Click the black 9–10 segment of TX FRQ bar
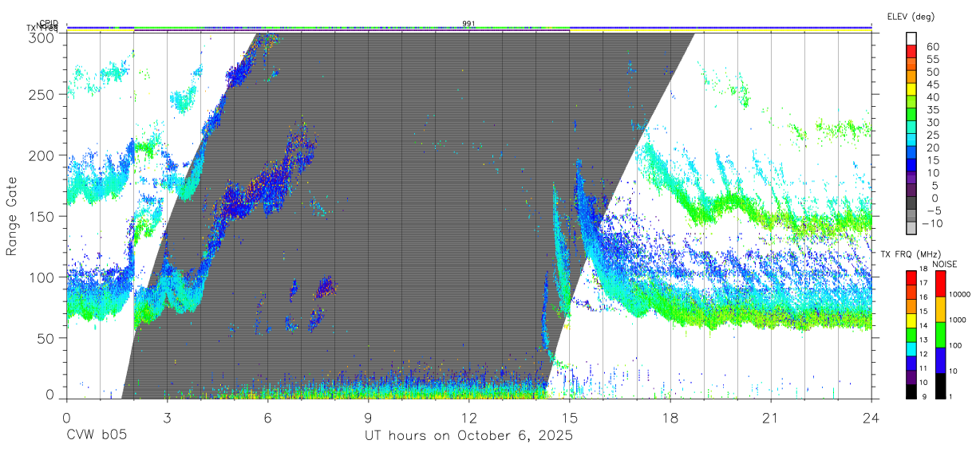This screenshot has height=452, width=980. 911,390
